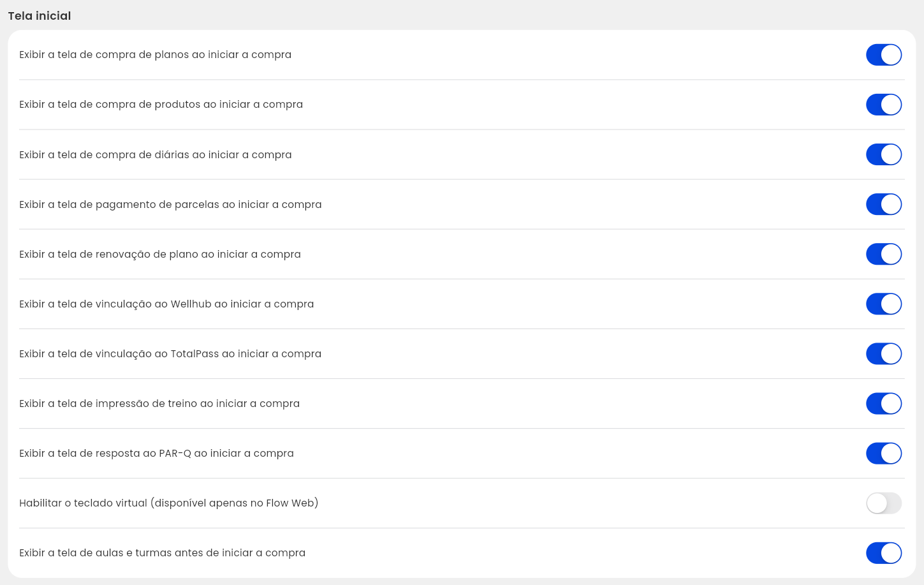Click the 'resposta ao PAR-Q' label text
924x585 pixels.
(x=156, y=454)
